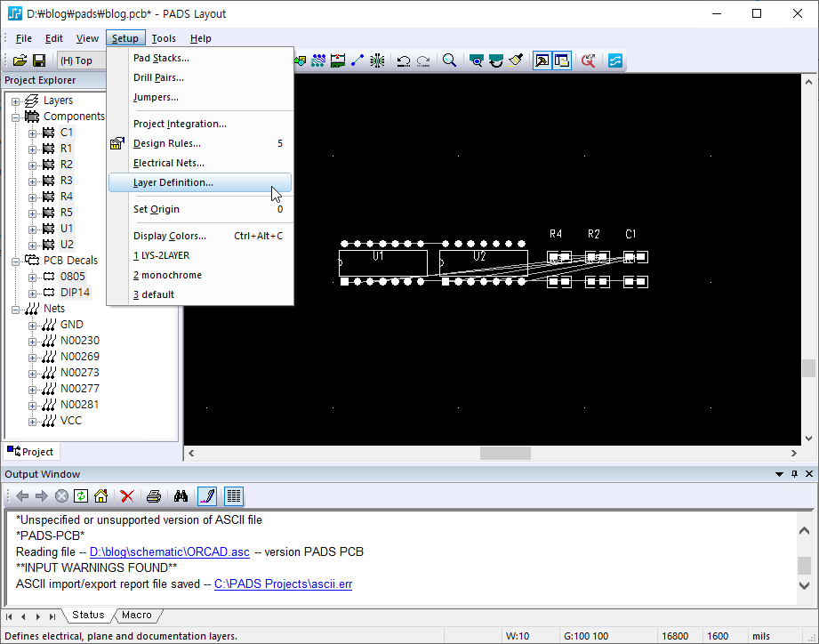819x644 pixels.
Task: Collapse the PCB Decals tree node
Action: pos(16,262)
